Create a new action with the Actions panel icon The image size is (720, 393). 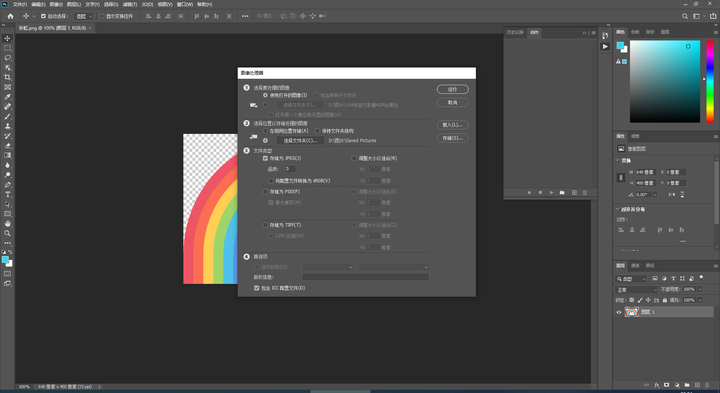(574, 192)
